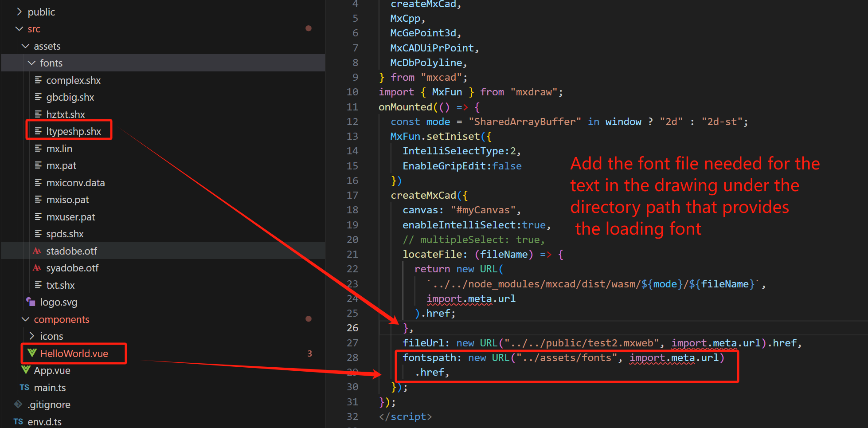Click the font icon beside stadobe.otf
The height and width of the screenshot is (428, 868).
(37, 251)
